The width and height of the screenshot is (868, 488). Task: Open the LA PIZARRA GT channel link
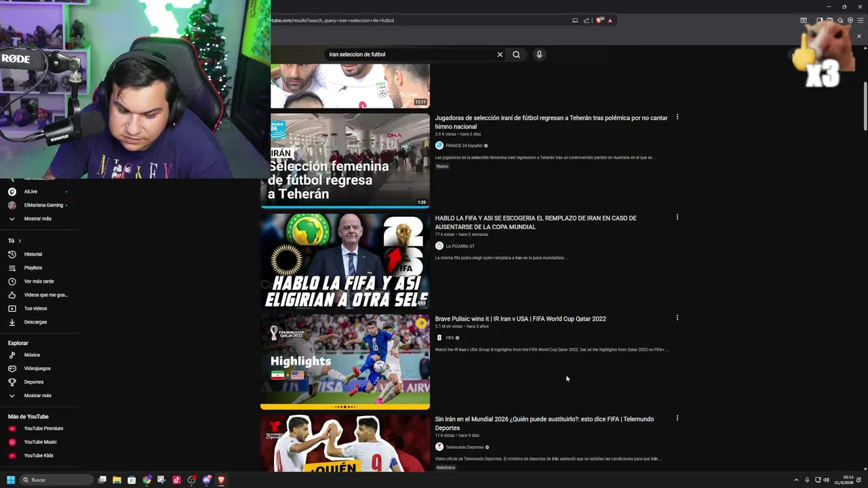[460, 246]
